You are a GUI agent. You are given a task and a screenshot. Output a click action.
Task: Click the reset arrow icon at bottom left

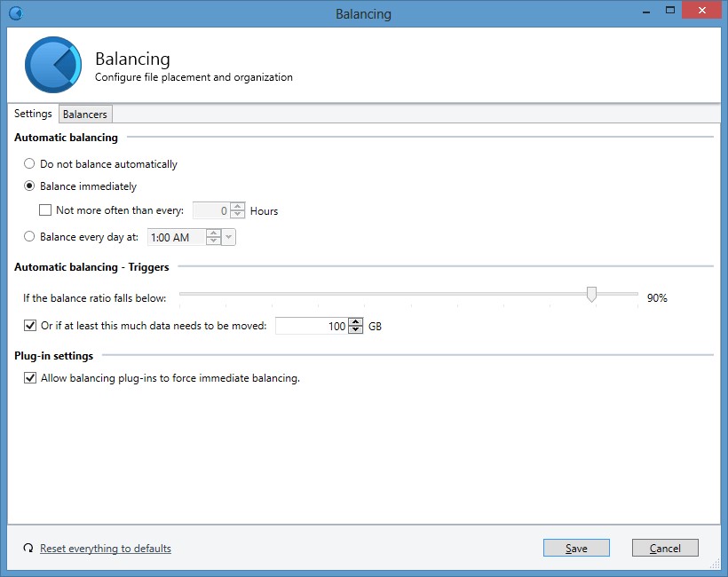(x=28, y=549)
